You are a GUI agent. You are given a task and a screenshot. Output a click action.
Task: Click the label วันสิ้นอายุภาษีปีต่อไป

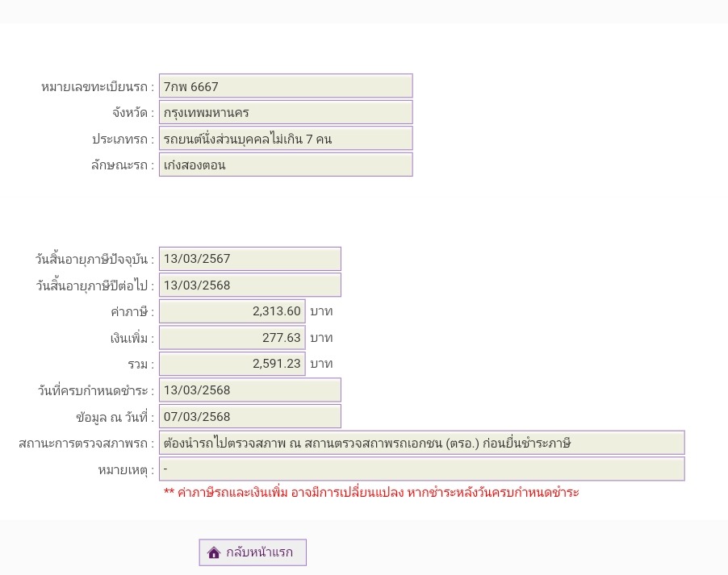[95, 285]
